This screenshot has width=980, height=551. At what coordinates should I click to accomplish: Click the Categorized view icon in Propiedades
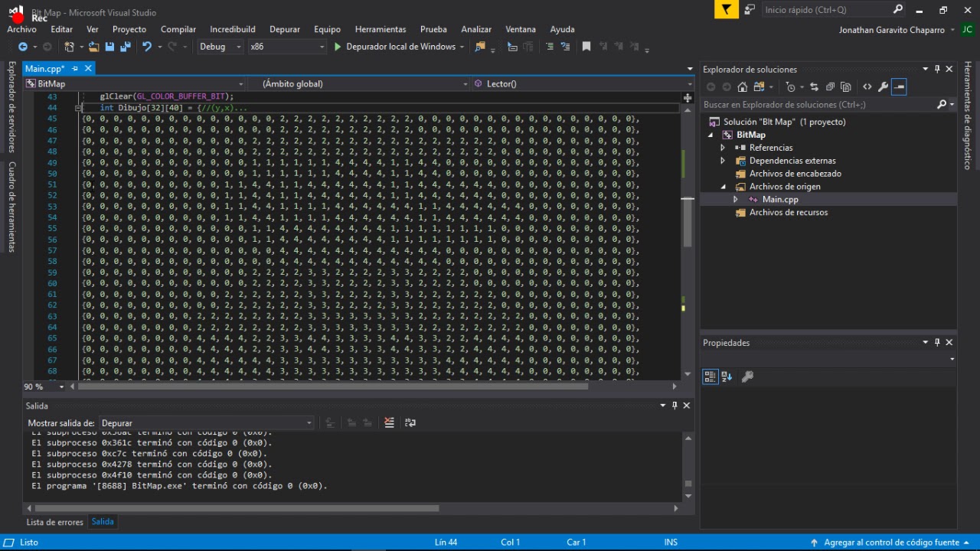point(710,377)
